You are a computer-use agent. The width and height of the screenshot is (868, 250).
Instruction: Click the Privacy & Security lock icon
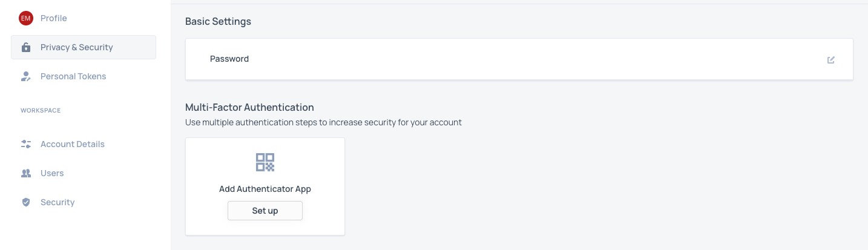25,47
